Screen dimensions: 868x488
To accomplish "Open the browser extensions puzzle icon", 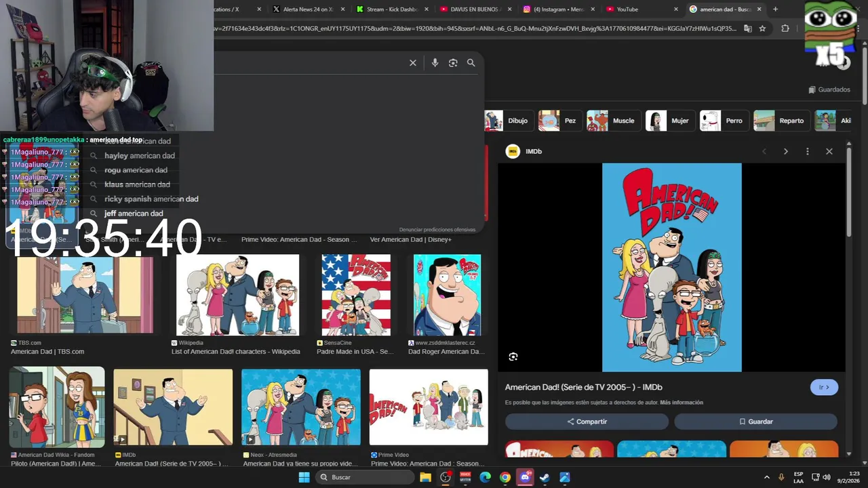I will point(785,28).
